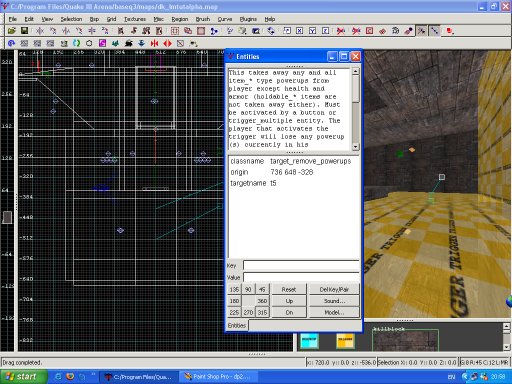Flip selection along the Y axis
This screenshot has width=512, height=384.
(66, 31)
